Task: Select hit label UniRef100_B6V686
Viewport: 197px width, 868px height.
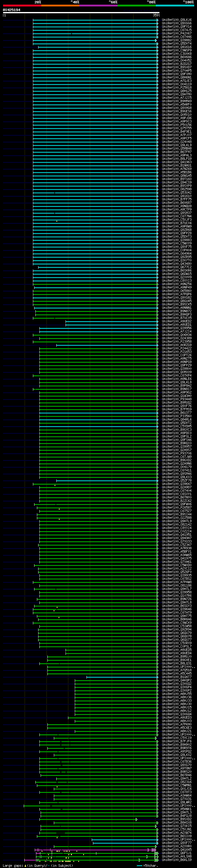Action: coord(177,57)
